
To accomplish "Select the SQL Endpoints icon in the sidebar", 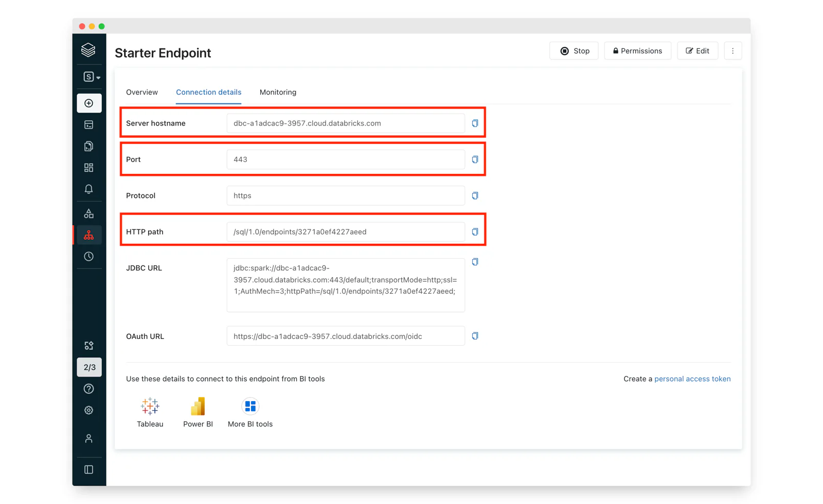I will click(89, 235).
